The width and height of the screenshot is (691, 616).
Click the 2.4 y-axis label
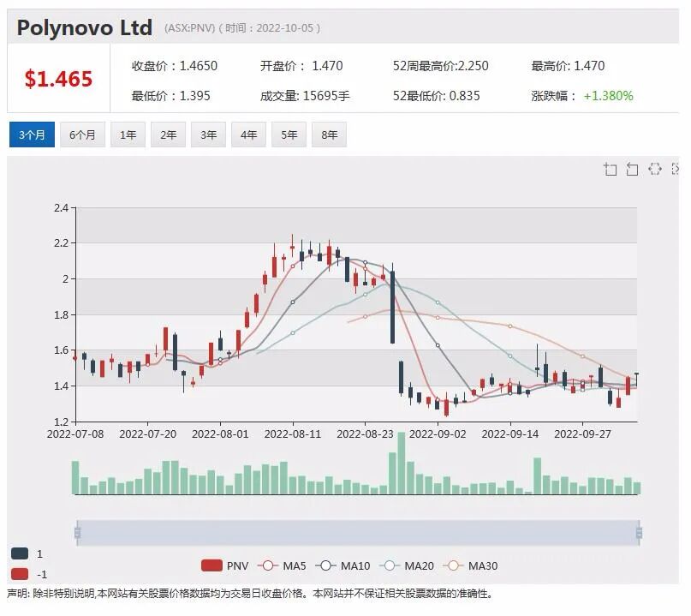[62, 207]
